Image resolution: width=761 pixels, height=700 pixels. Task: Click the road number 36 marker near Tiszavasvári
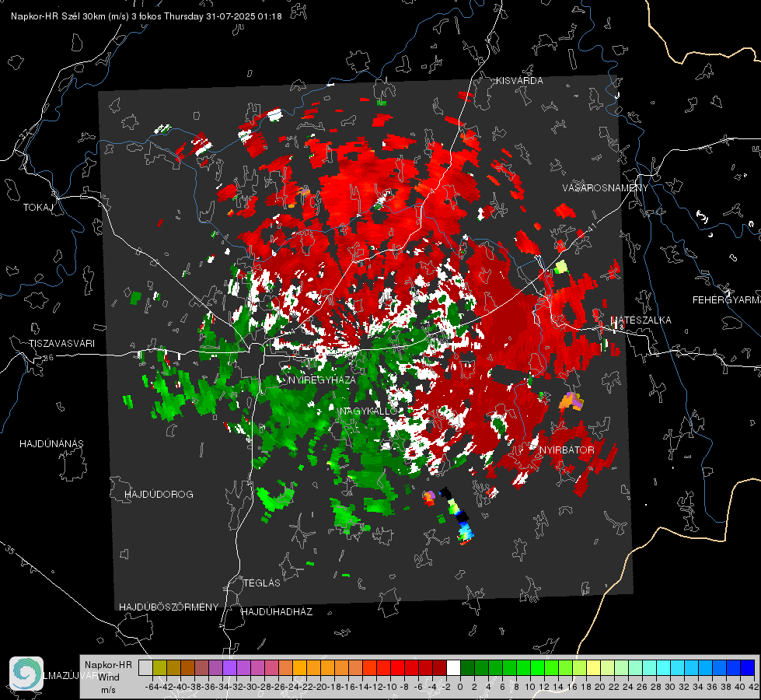point(48,358)
